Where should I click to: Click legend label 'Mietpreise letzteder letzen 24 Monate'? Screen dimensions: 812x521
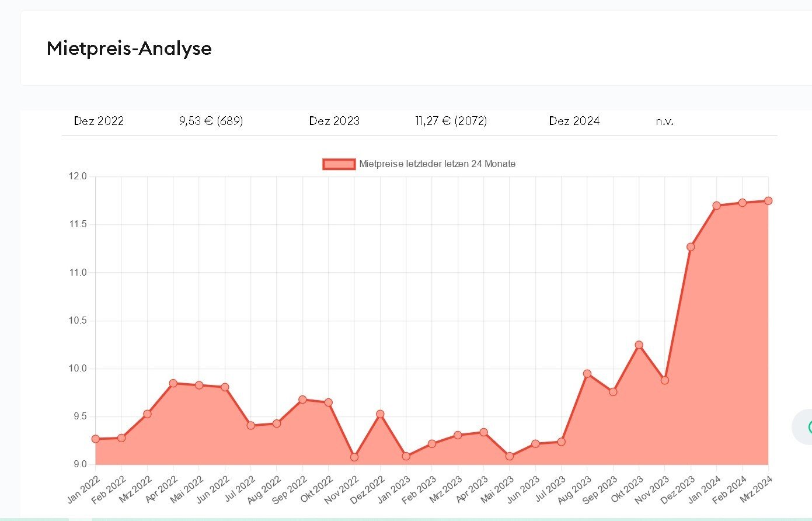pos(437,164)
